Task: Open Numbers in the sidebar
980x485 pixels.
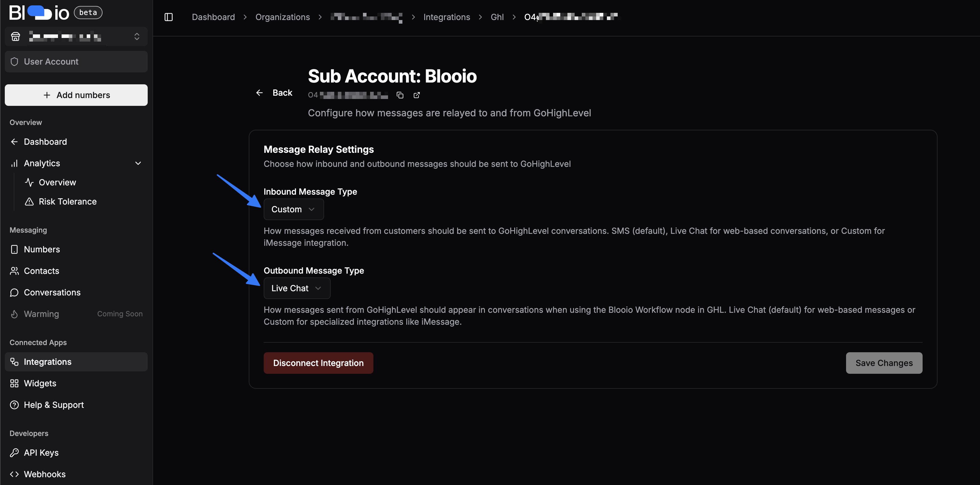Action: tap(76, 249)
